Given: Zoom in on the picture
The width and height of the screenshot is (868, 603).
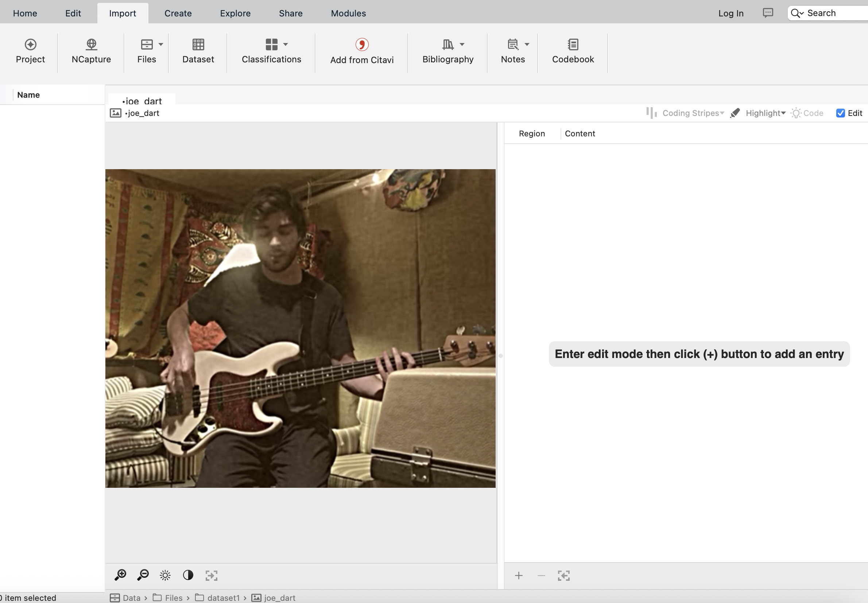Looking at the screenshot, I should (x=120, y=575).
